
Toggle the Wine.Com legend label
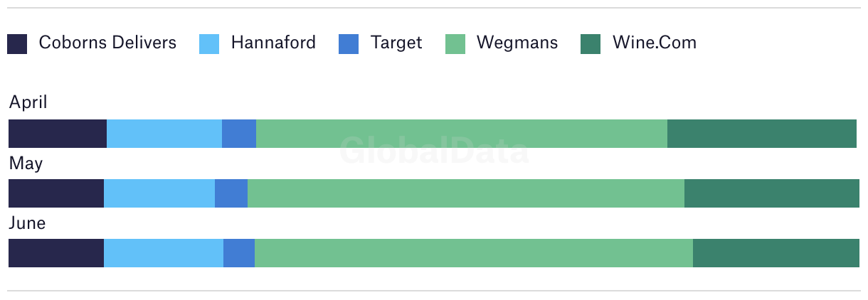[x=655, y=43]
